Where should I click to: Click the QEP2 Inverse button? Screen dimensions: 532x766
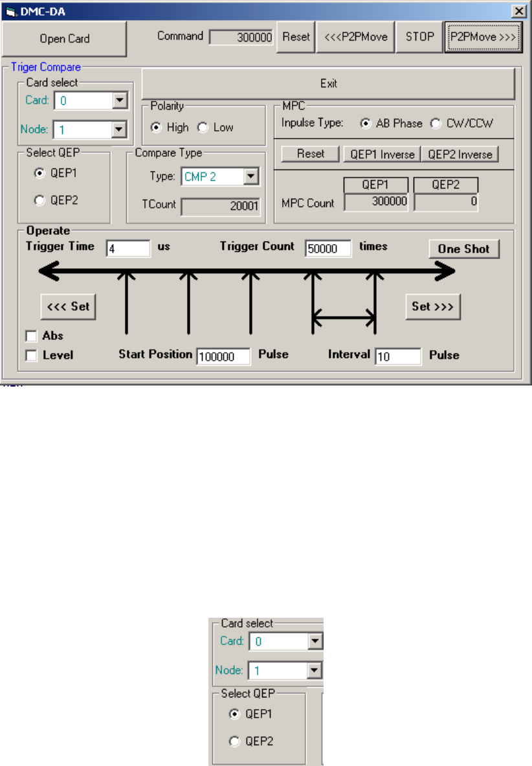(460, 154)
